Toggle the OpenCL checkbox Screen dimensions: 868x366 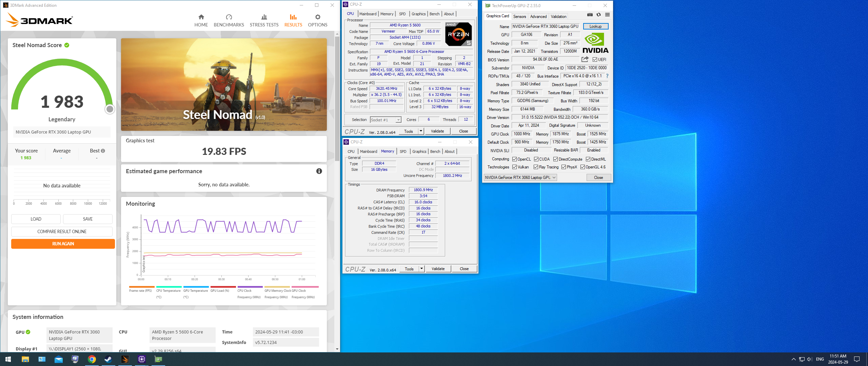click(514, 159)
